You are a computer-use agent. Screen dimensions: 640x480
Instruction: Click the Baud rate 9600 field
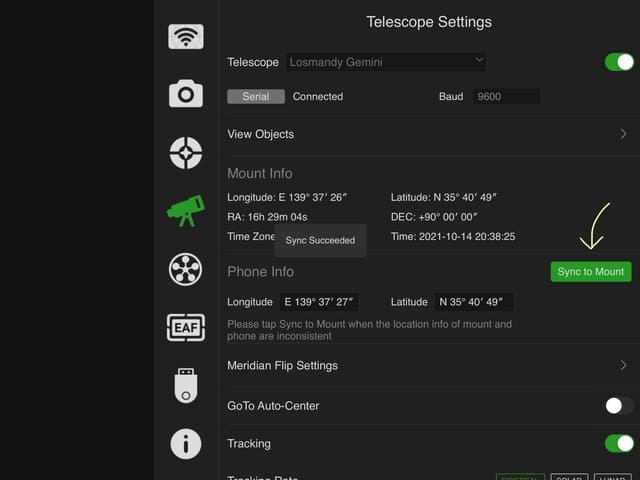(x=507, y=97)
